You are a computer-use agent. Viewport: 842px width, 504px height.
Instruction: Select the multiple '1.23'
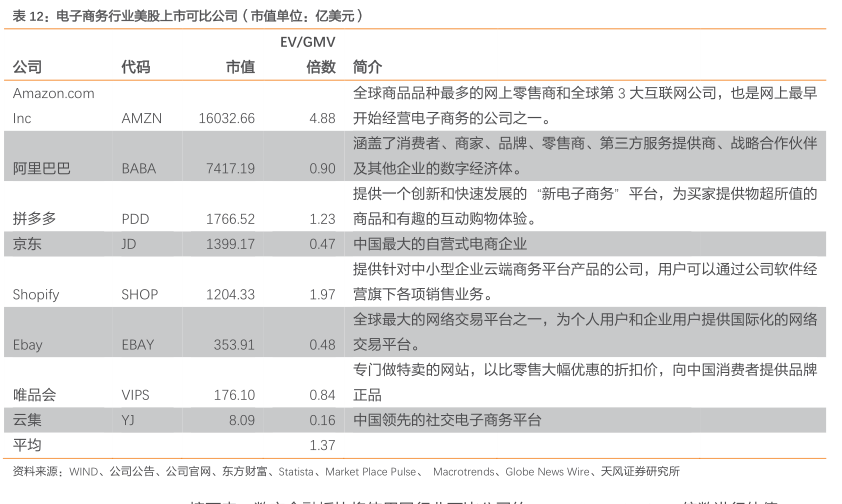[322, 219]
